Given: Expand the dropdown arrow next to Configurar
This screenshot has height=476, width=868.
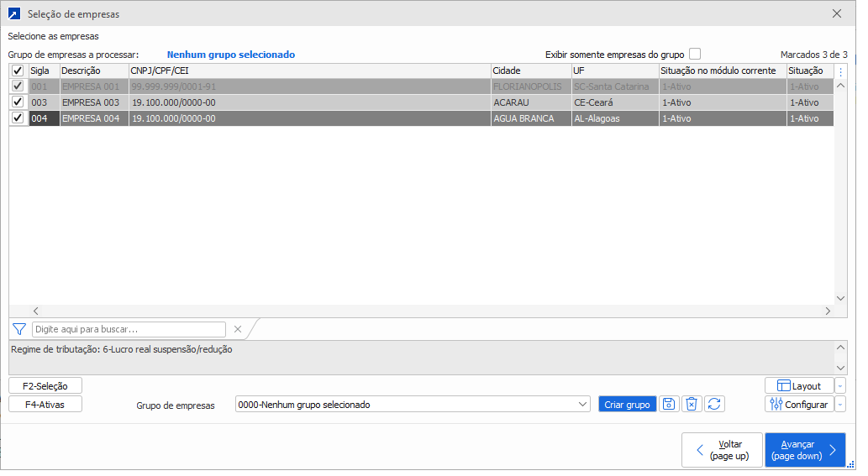Looking at the screenshot, I should click(x=840, y=405).
